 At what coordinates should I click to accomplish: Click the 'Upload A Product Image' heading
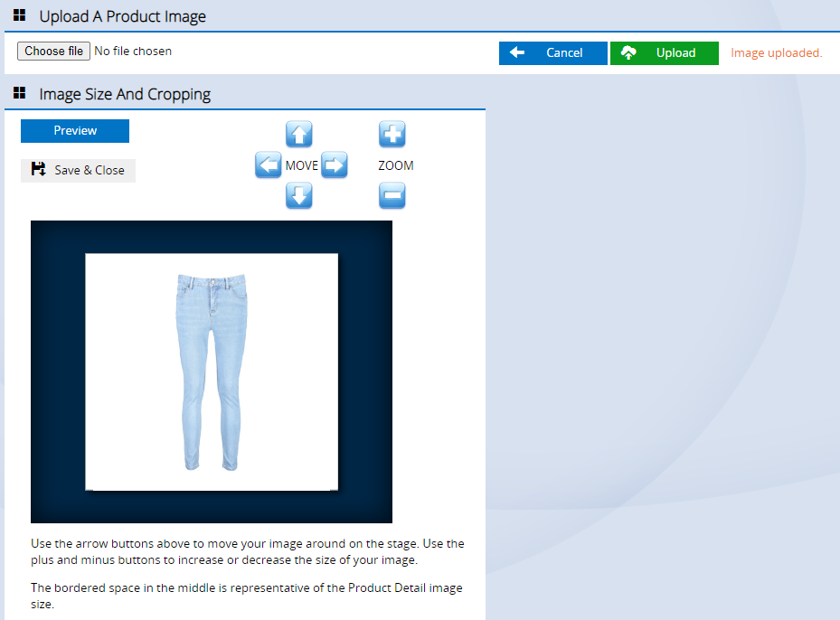pyautogui.click(x=123, y=16)
